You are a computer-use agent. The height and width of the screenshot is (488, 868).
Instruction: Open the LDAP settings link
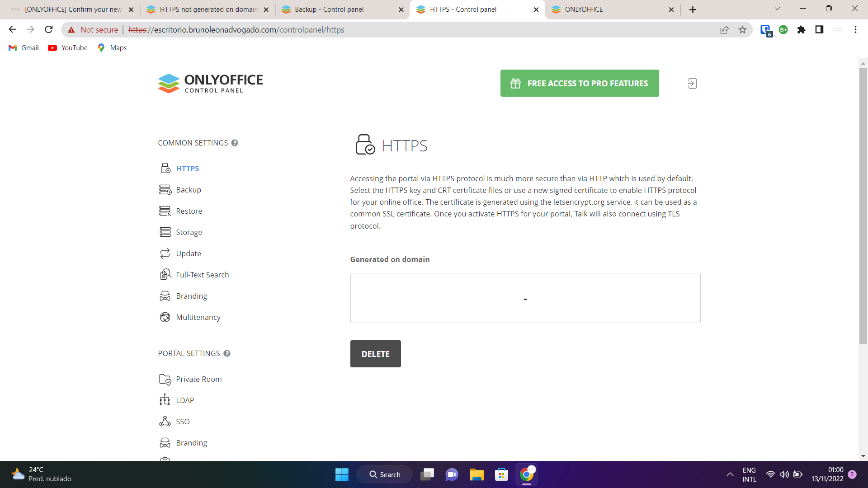(x=185, y=400)
